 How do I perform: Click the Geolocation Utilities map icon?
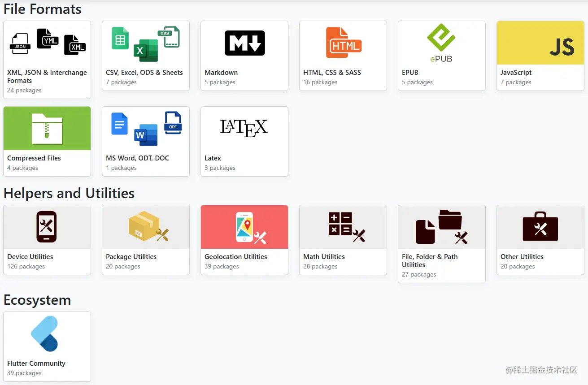pyautogui.click(x=244, y=227)
